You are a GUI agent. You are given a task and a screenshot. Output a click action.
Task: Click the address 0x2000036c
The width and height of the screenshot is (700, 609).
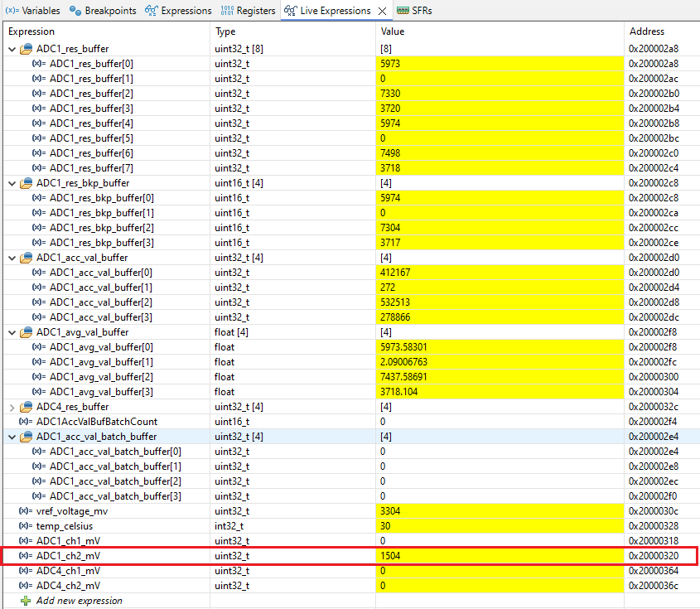pos(653,586)
